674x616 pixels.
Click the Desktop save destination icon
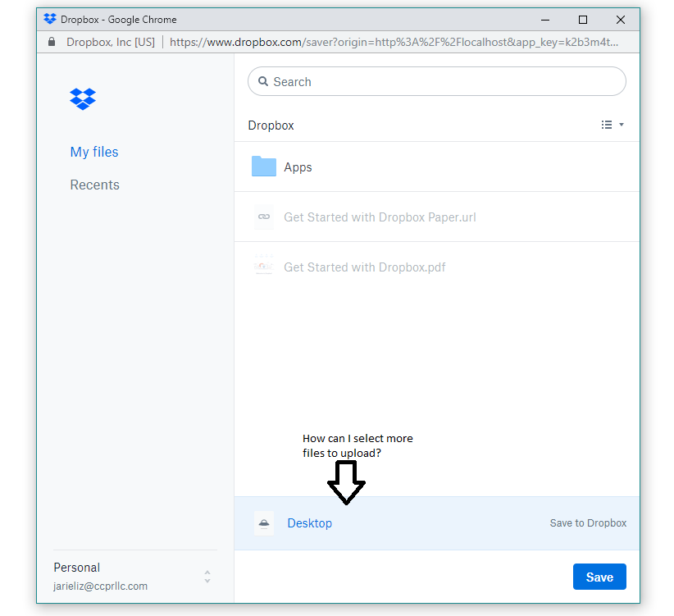tap(264, 522)
